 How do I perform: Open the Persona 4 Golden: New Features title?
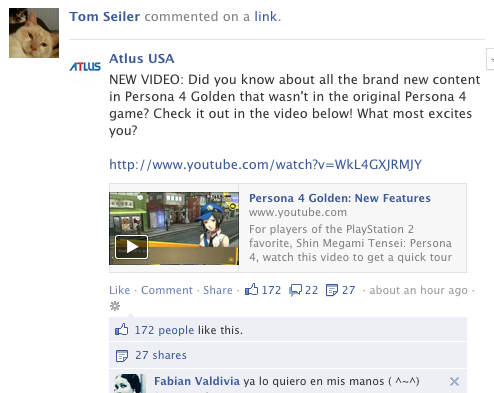click(340, 198)
